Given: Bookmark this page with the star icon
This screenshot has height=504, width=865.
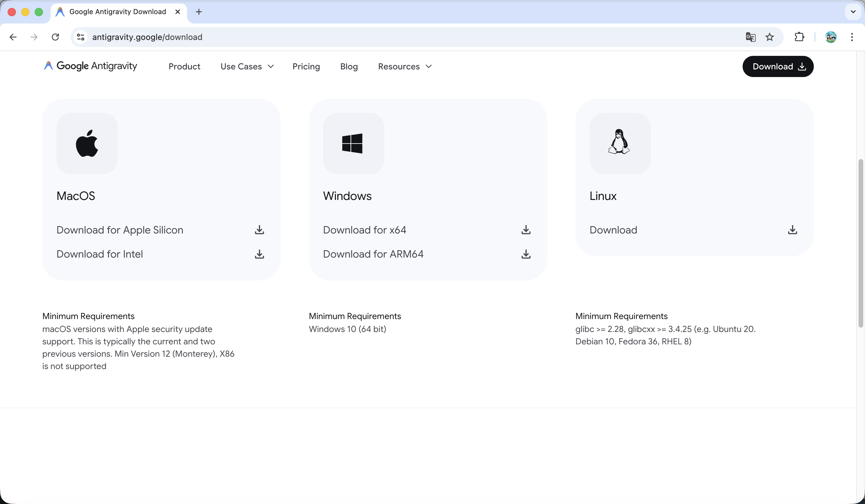Looking at the screenshot, I should 769,37.
